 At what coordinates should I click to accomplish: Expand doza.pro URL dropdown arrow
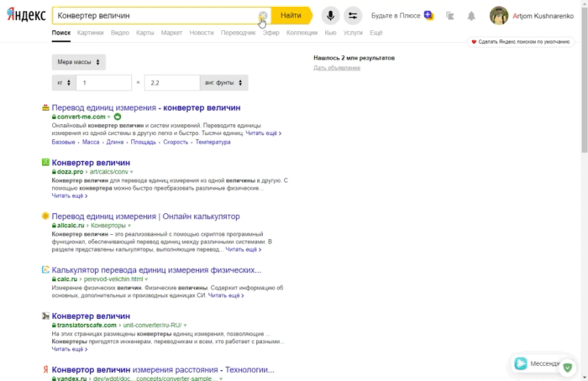point(131,172)
